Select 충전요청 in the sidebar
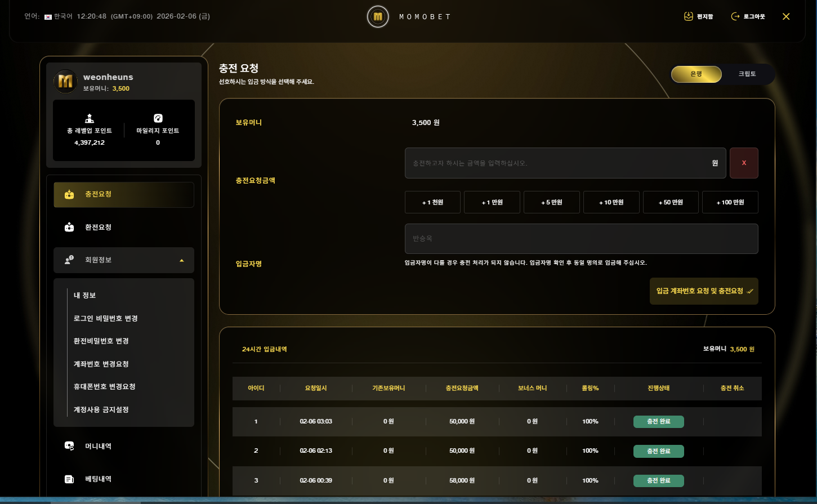This screenshot has width=817, height=504. click(x=124, y=195)
